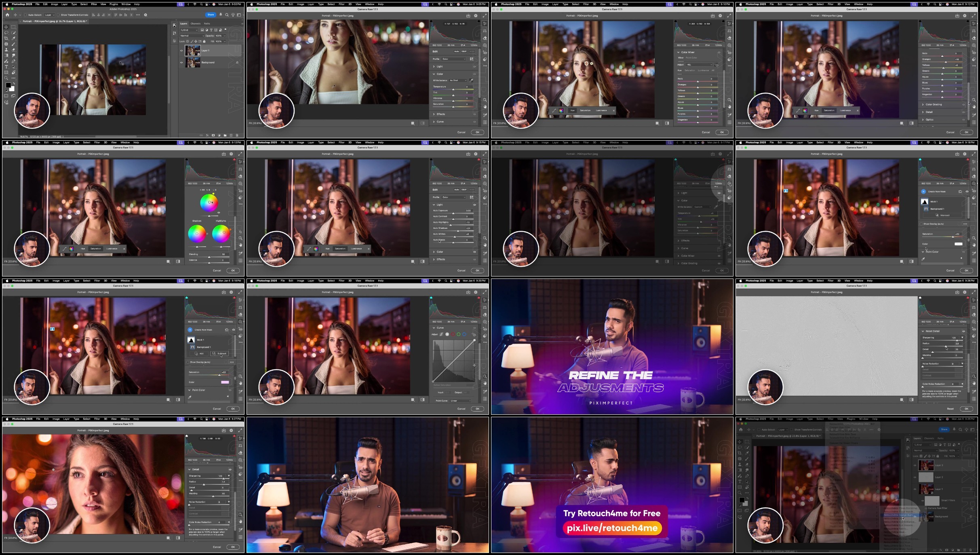Select the Move tool in 9:03 PM Photoshop frame
This screenshot has width=980, height=555.
6,27
